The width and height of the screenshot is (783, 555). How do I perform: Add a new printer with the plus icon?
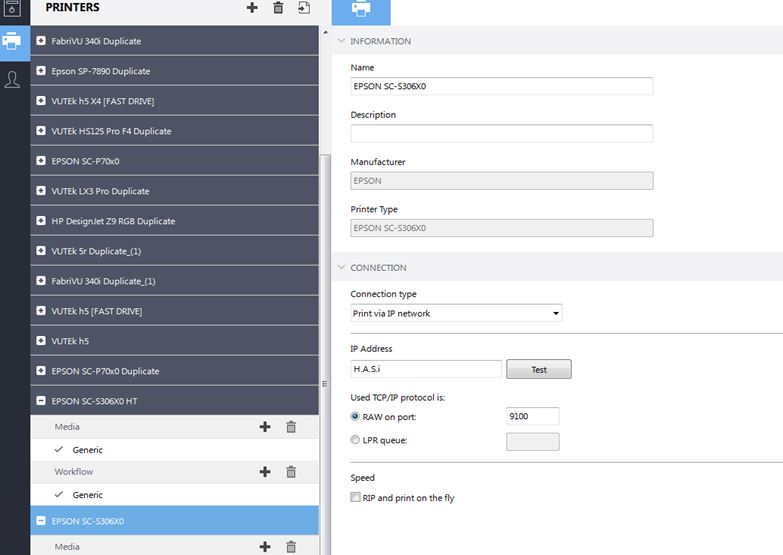[252, 8]
